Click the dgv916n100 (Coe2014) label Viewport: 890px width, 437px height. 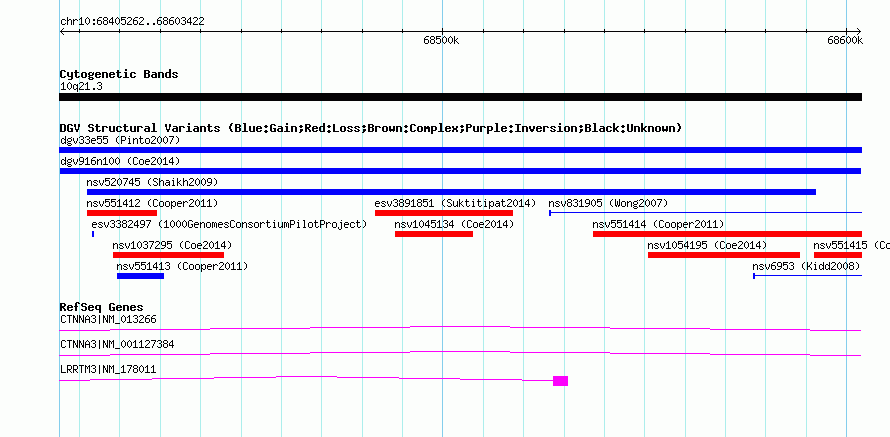click(x=120, y=162)
